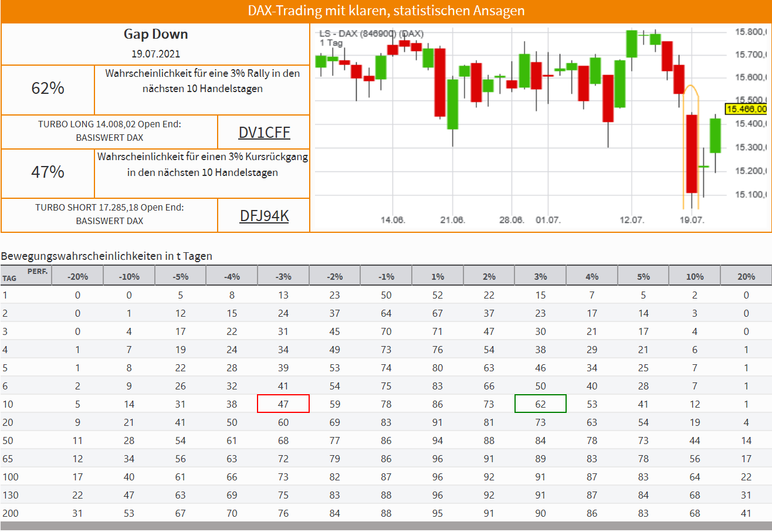Click the row label for day 200
This screenshot has width=772, height=532.
coord(9,513)
